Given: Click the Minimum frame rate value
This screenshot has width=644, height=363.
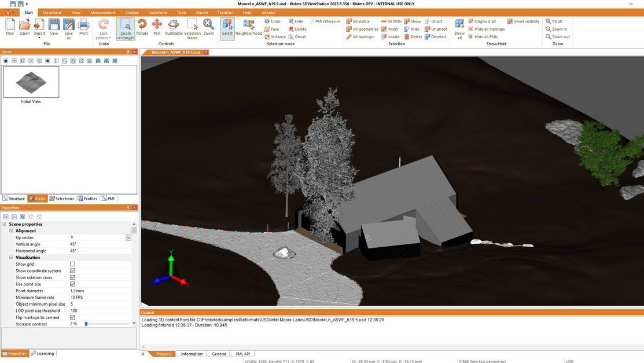Looking at the screenshot, I should click(100, 297).
